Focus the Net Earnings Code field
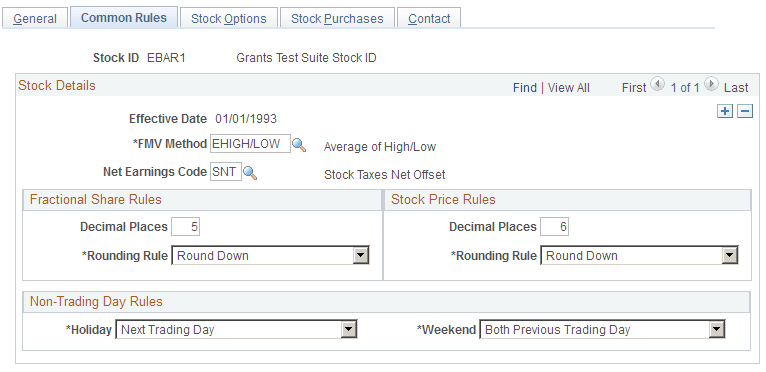The width and height of the screenshot is (766, 372). (x=226, y=172)
